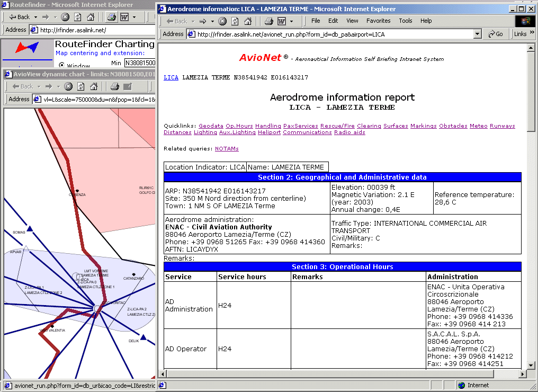Open Forward history dropdown in Aerodrome window

(x=212, y=21)
